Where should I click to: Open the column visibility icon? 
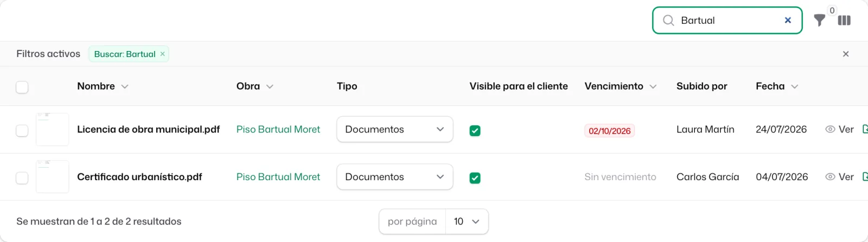[844, 21]
